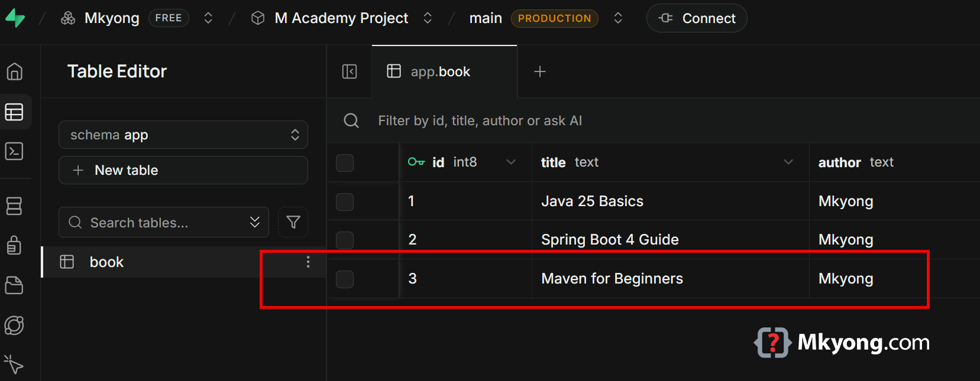Screen dimensions: 980x381
Task: Toggle the select-all rows checkbox
Action: [345, 162]
